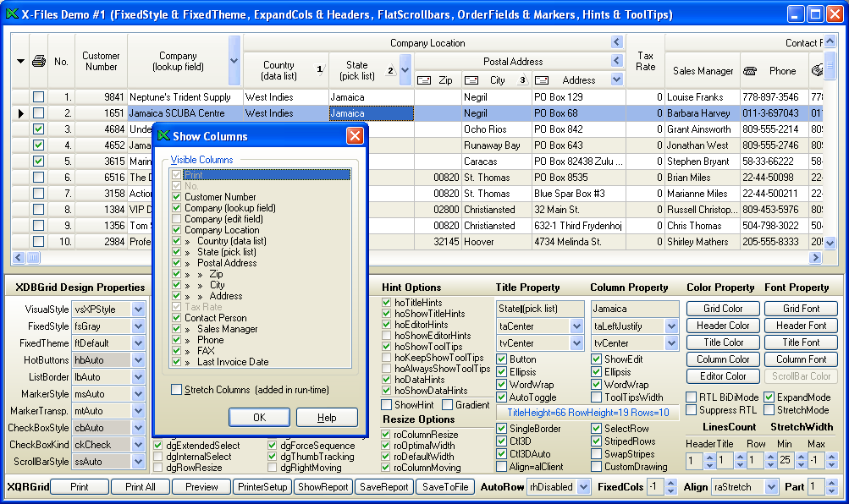Click the printer icon in grid header
The image size is (849, 504).
tap(38, 61)
